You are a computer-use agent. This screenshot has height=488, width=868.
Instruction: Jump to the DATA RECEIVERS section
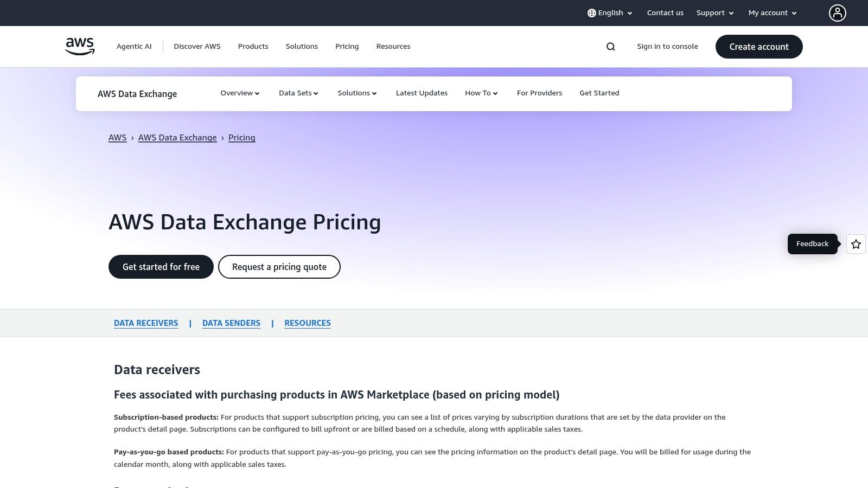(x=146, y=323)
